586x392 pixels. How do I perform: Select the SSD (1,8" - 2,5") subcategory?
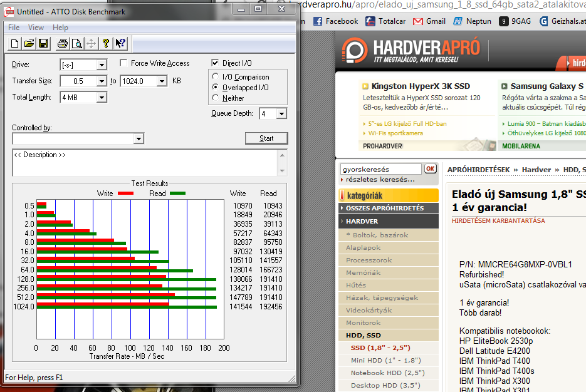(x=389, y=348)
